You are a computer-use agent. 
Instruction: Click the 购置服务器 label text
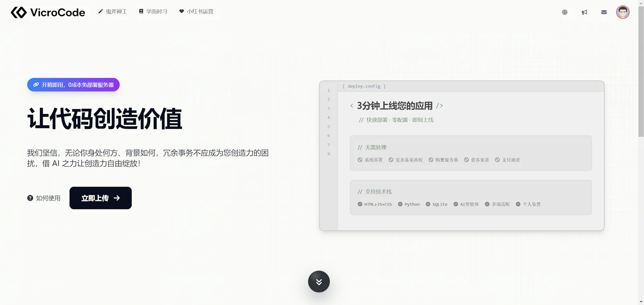coord(446,160)
